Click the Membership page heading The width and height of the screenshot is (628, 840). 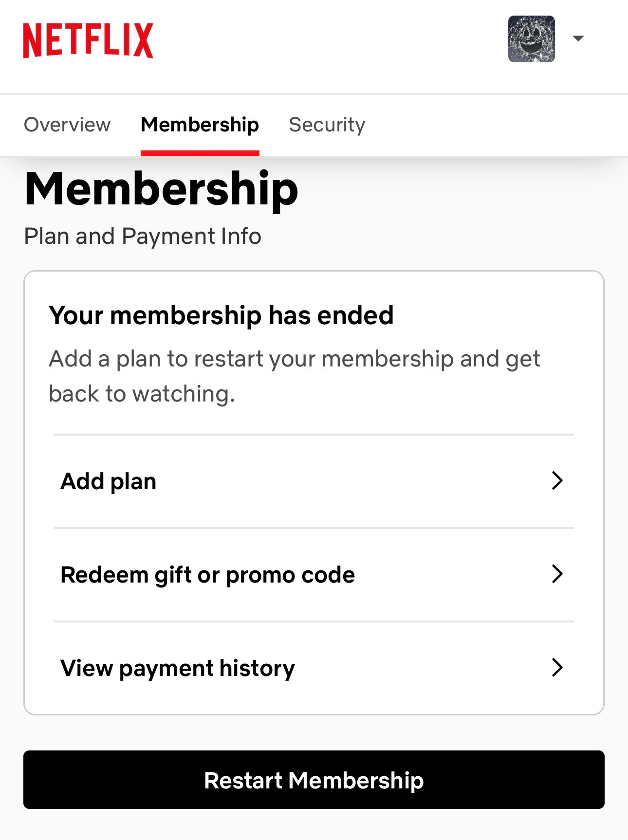click(x=161, y=189)
